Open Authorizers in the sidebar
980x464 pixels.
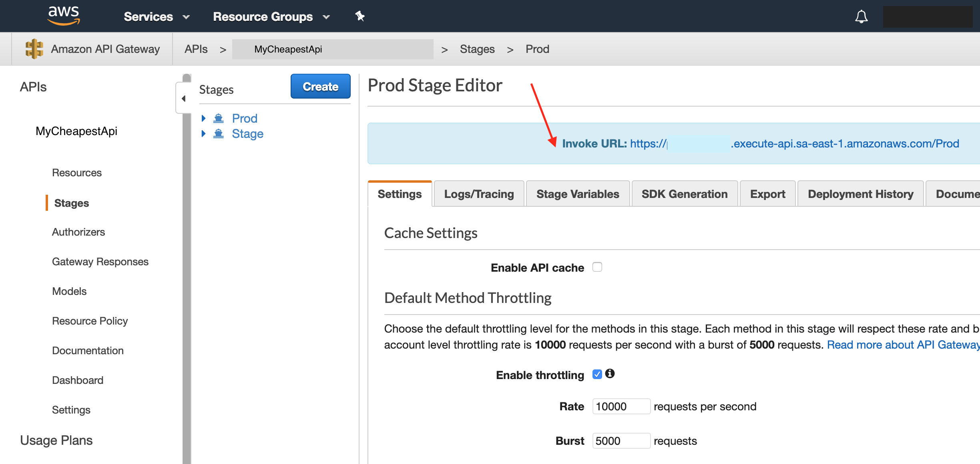pos(78,232)
